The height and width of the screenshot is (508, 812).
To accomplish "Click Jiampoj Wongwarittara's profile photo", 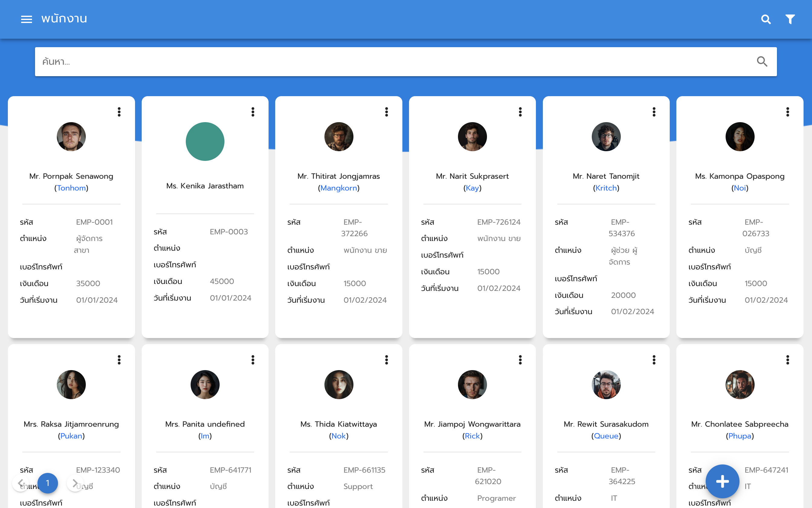I will [x=472, y=385].
